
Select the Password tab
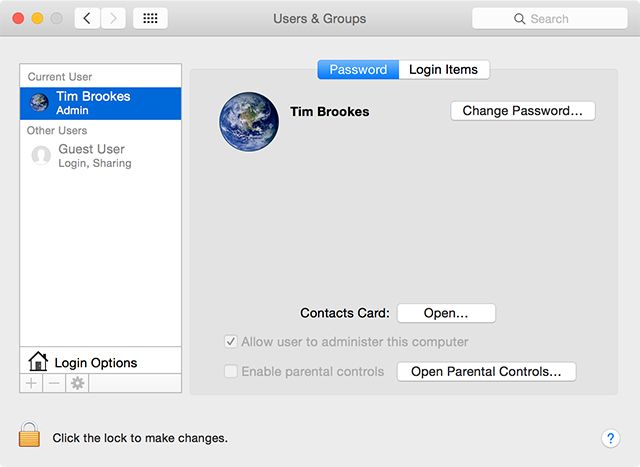click(358, 70)
